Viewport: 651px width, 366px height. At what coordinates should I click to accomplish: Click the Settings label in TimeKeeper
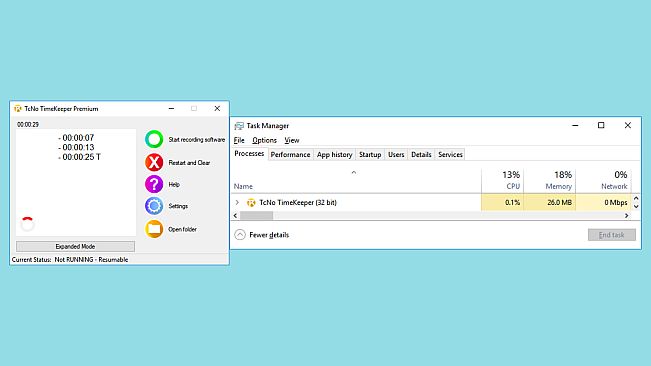point(178,206)
